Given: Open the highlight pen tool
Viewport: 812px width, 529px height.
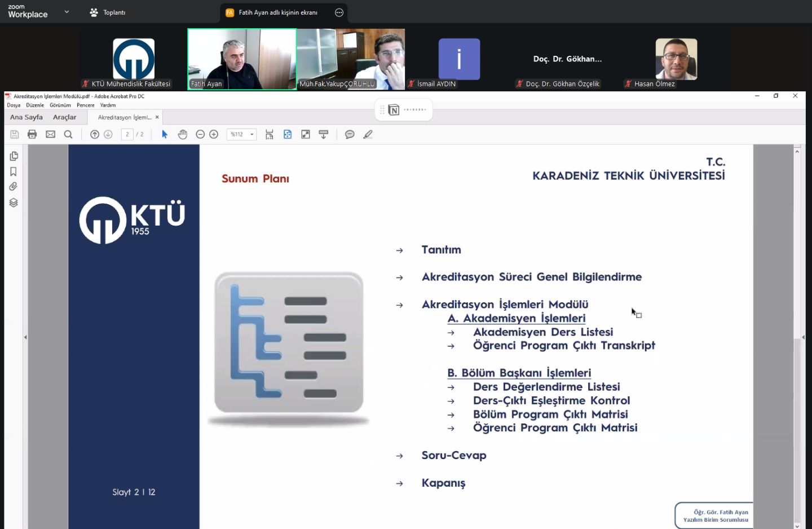Looking at the screenshot, I should 368,134.
